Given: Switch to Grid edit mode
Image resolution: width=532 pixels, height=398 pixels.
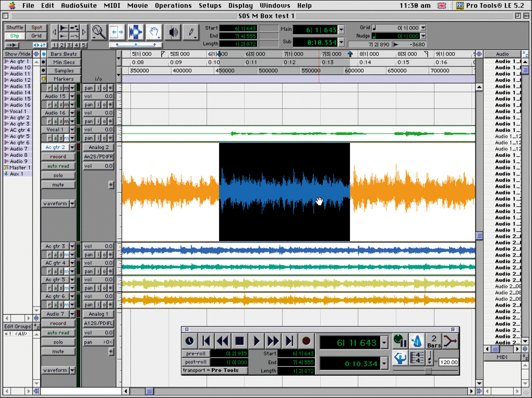Looking at the screenshot, I should pyautogui.click(x=36, y=36).
